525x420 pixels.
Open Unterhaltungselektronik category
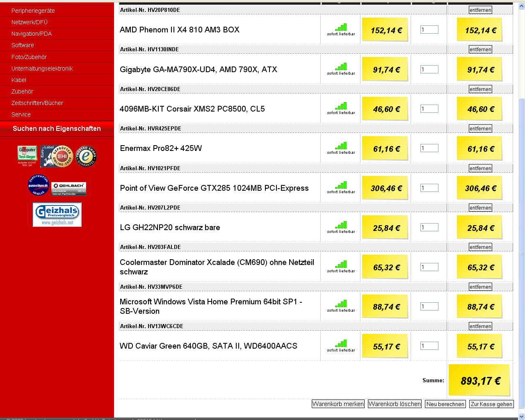[x=42, y=68]
